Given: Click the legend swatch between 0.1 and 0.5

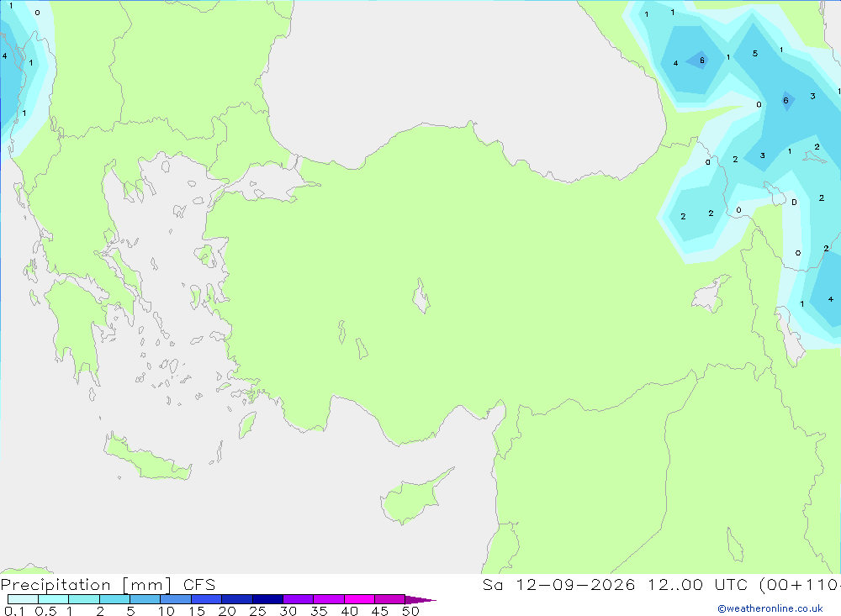Looking at the screenshot, I should [23, 599].
